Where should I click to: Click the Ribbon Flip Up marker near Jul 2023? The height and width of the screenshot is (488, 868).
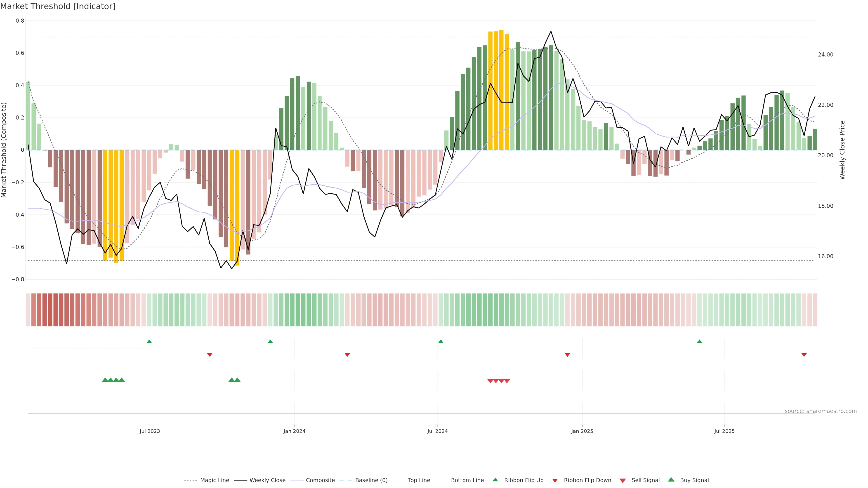[149, 342]
